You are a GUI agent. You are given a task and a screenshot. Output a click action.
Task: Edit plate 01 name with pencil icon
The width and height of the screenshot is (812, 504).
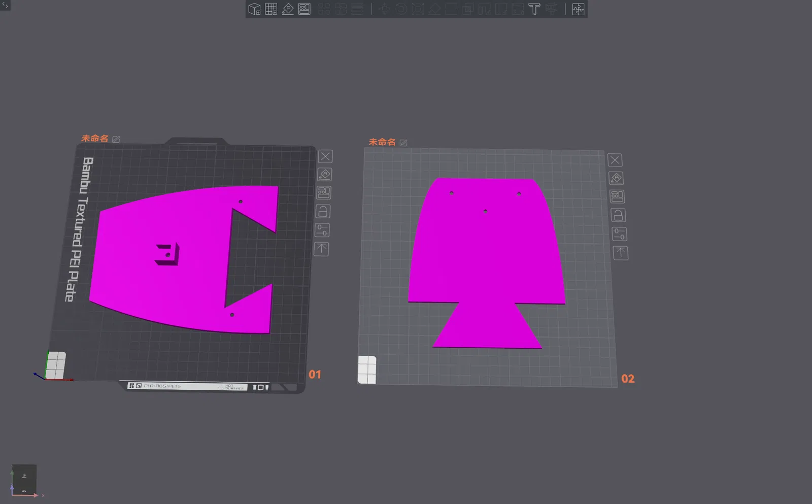pos(116,139)
